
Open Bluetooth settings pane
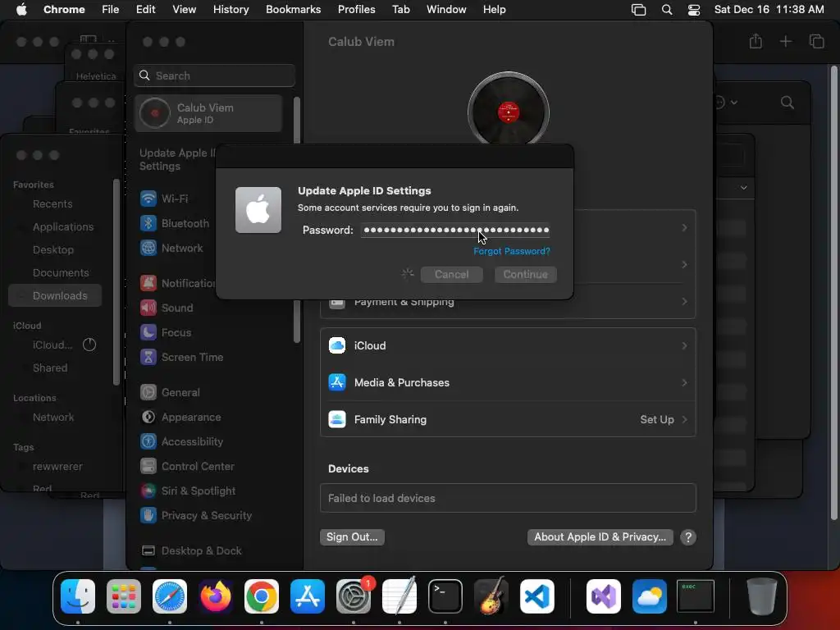click(175, 223)
